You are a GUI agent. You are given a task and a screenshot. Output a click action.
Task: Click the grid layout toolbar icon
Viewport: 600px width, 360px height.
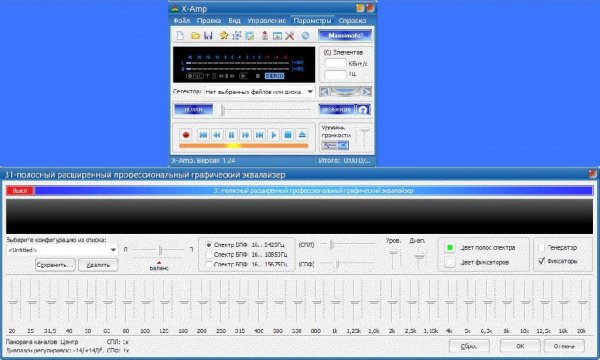(x=237, y=36)
